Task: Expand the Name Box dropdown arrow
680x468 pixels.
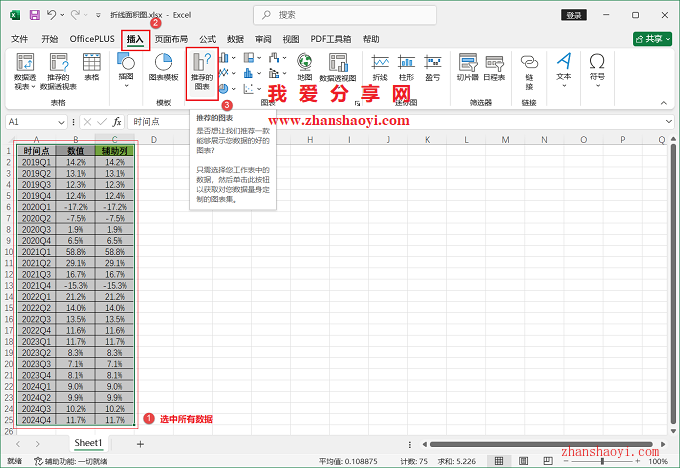Action: [61, 122]
